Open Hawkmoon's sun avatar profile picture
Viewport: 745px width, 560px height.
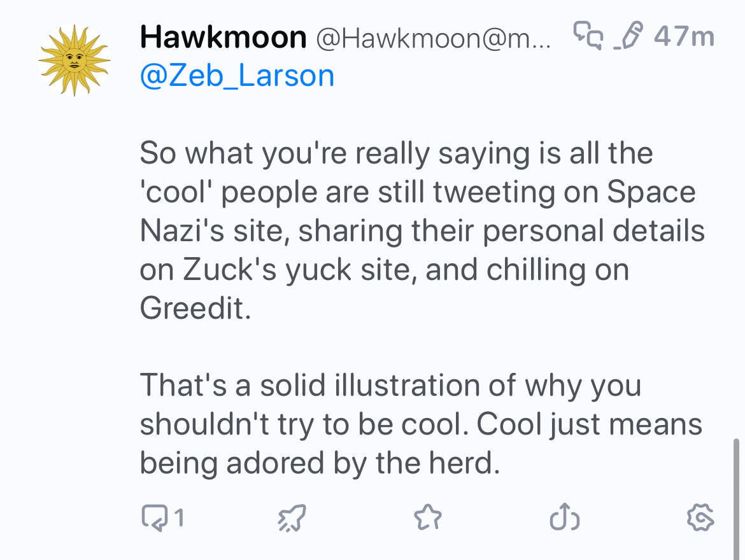(x=74, y=60)
